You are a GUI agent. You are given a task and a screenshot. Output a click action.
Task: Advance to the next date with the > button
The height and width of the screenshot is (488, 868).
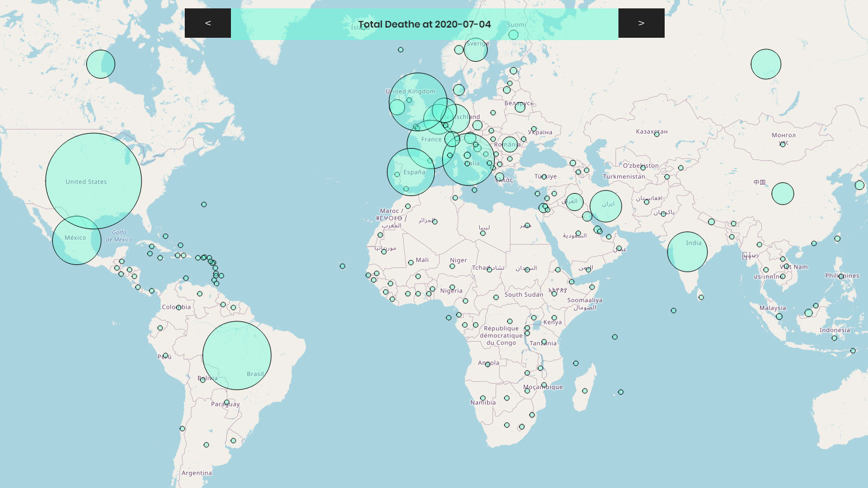click(x=641, y=23)
